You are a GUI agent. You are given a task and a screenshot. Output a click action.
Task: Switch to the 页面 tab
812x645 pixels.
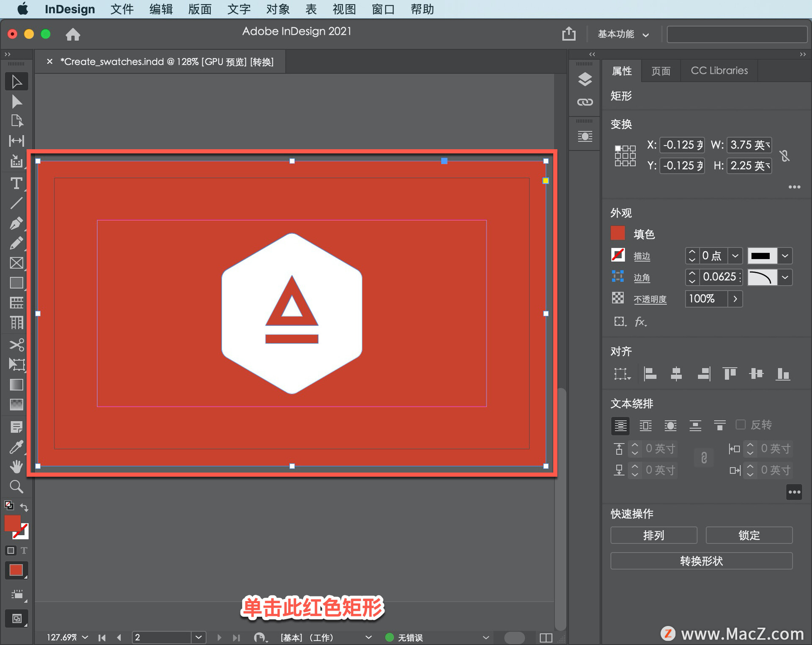tap(661, 71)
